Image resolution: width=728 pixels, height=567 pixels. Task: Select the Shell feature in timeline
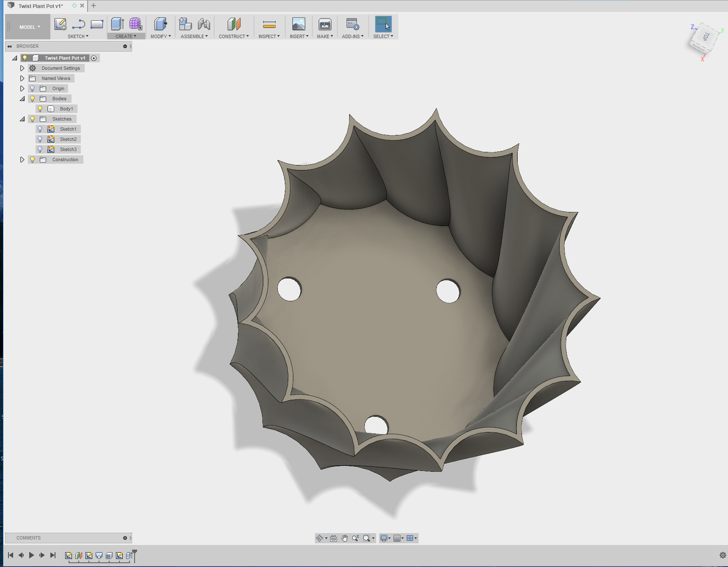click(109, 556)
